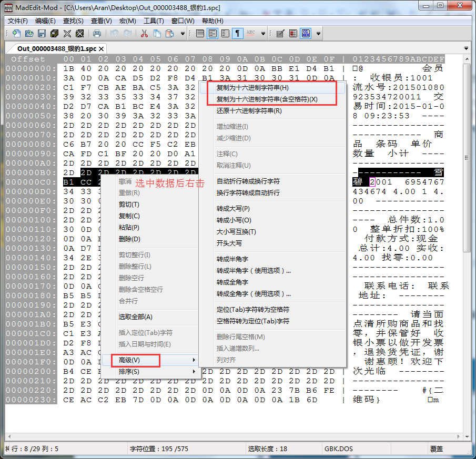Viewport: 476px width, 459px height.
Task: Choose 删除(D) in context menu
Action: 150,239
